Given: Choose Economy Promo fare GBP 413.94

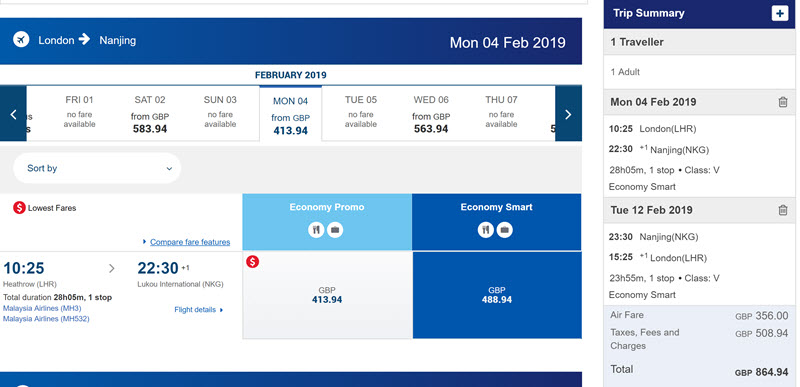Looking at the screenshot, I should (327, 295).
